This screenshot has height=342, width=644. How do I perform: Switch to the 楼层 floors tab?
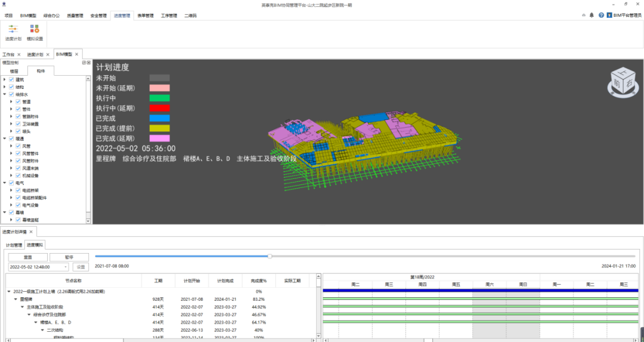[14, 70]
